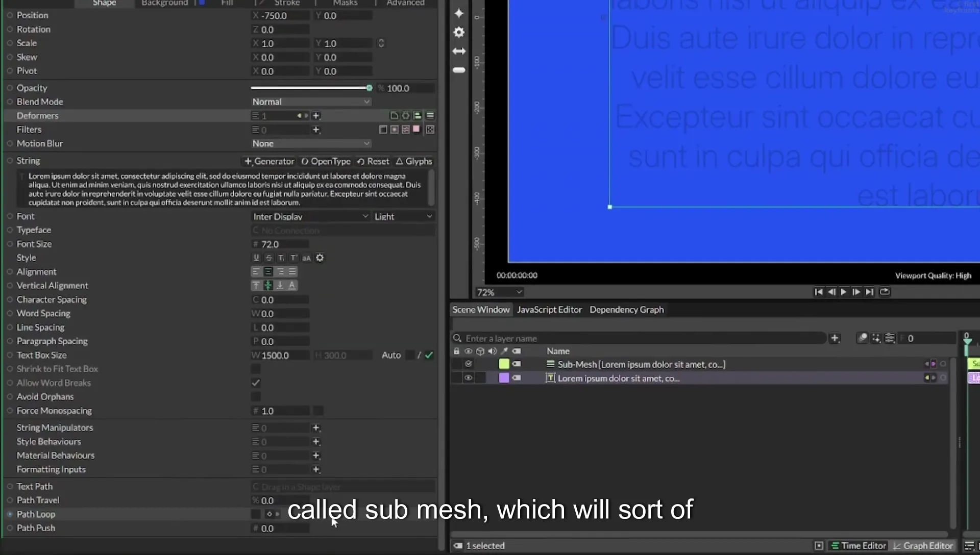Click the OpenType button
Image resolution: width=980 pixels, height=555 pixels.
click(326, 161)
